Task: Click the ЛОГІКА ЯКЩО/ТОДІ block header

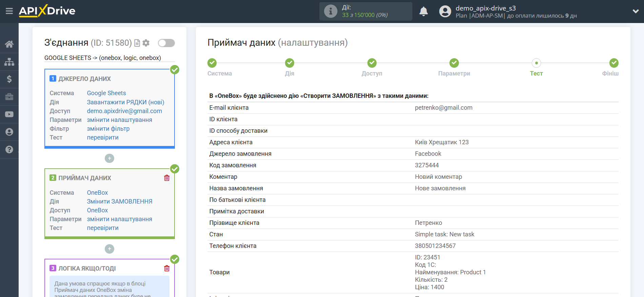Action: [87, 269]
